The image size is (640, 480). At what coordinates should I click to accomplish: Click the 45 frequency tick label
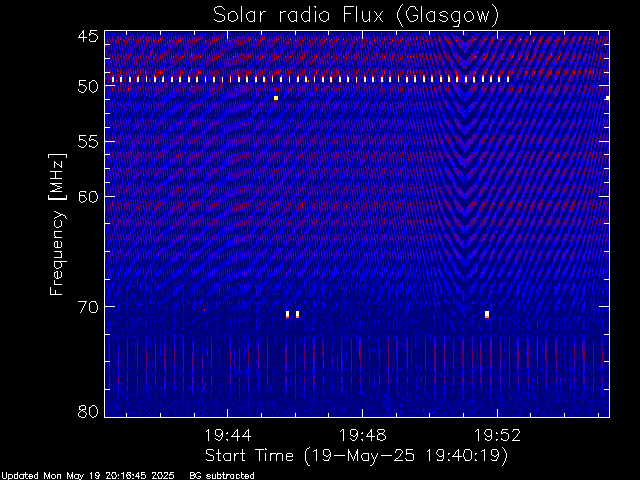click(88, 36)
